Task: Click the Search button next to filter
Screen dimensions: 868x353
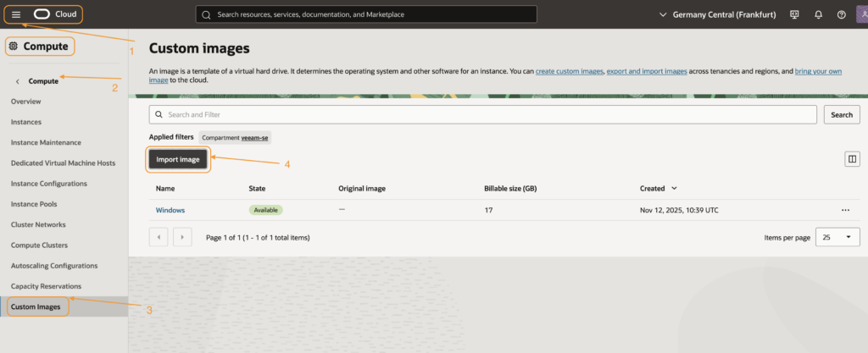Action: (x=841, y=114)
